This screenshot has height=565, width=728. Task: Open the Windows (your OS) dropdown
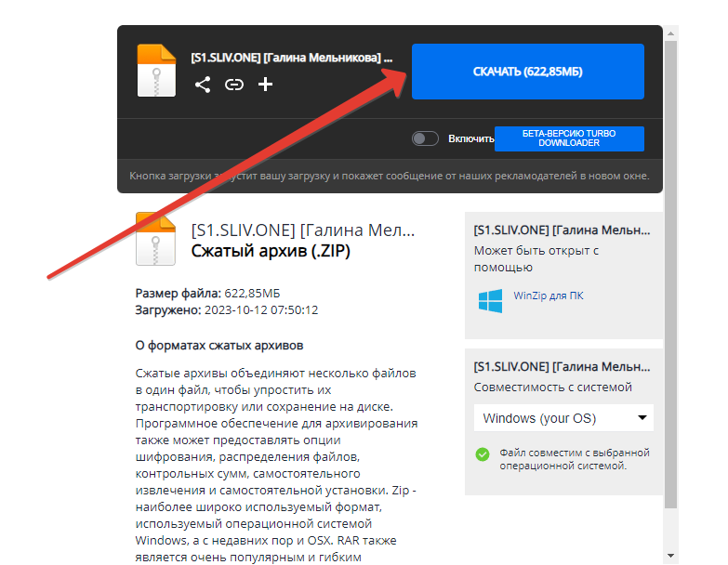(x=563, y=418)
